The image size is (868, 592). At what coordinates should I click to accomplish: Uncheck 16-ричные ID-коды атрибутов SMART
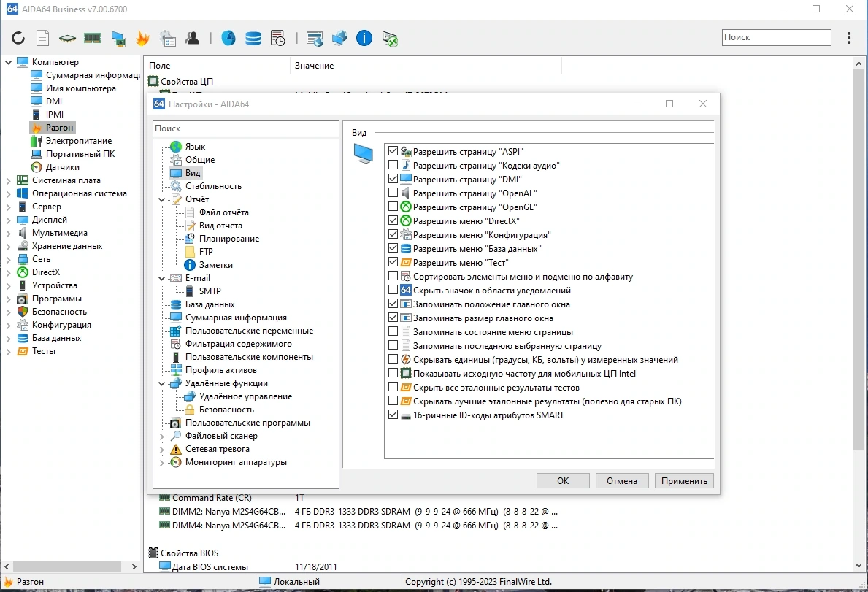click(393, 415)
